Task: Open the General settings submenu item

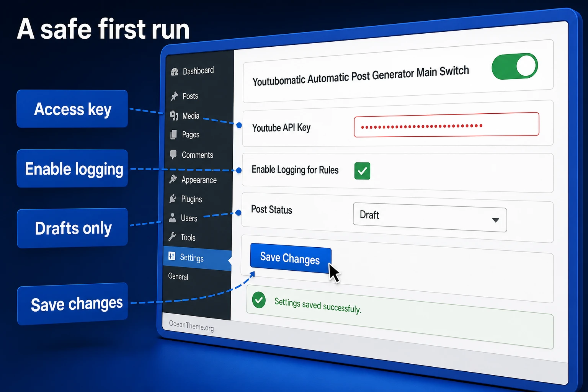Action: point(178,276)
